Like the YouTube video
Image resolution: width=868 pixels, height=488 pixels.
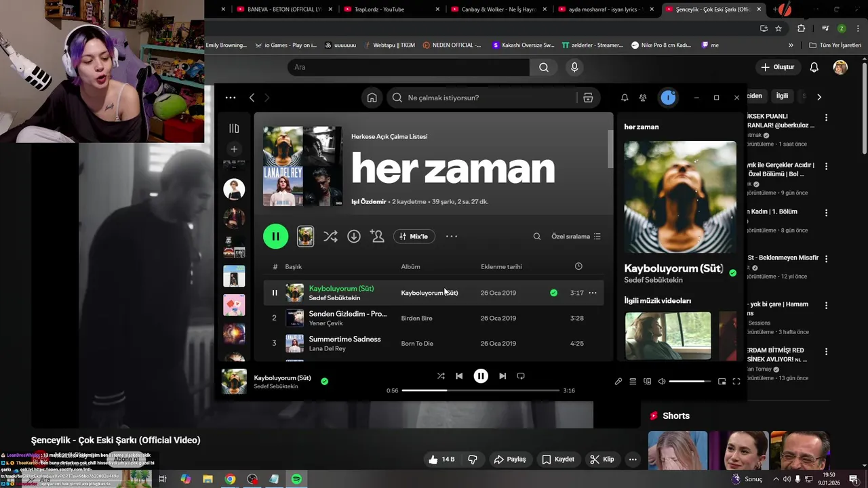coord(441,460)
